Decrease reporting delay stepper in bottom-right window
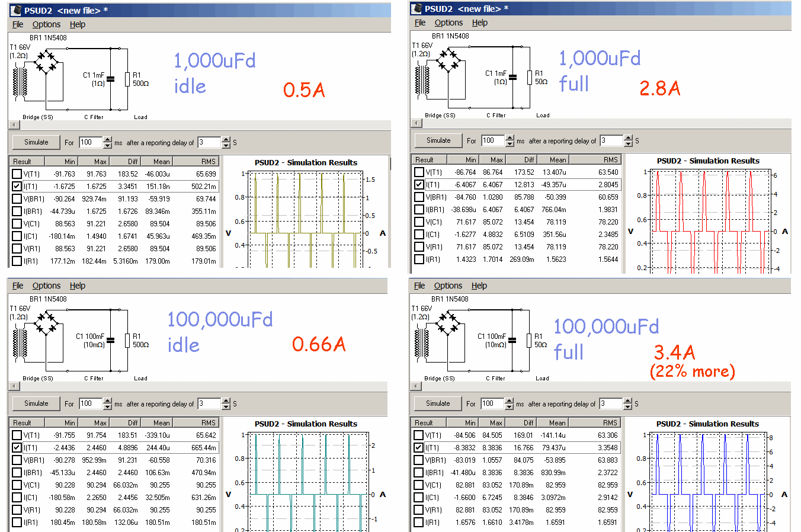Image resolution: width=801 pixels, height=532 pixels. pyautogui.click(x=627, y=406)
